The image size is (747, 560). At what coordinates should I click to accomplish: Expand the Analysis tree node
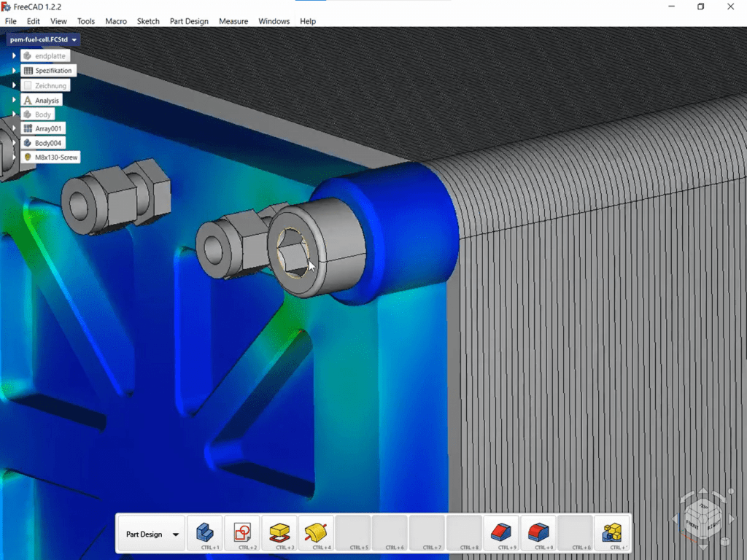point(14,101)
